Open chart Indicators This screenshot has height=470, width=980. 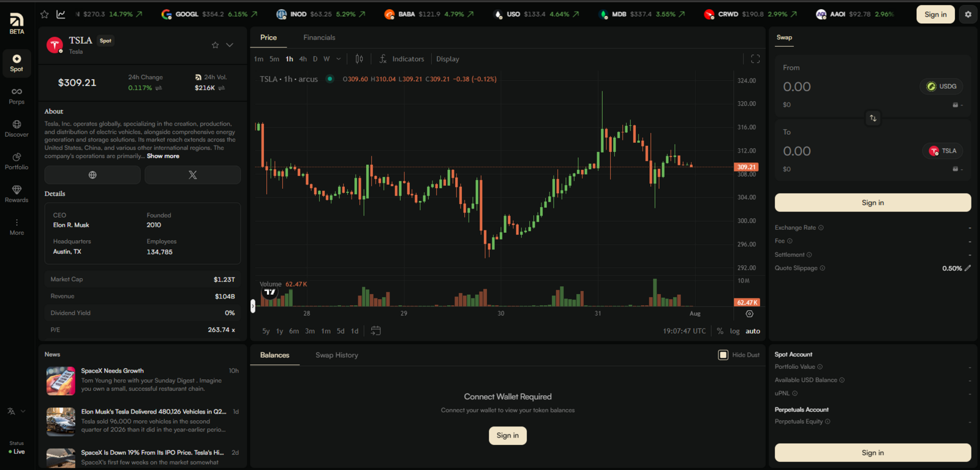402,59
